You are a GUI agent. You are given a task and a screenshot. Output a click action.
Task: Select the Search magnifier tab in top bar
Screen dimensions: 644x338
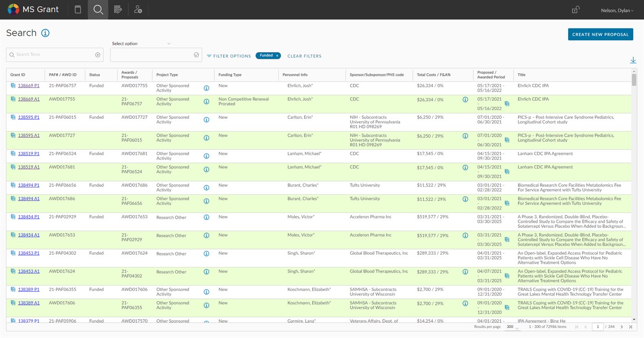(98, 9)
